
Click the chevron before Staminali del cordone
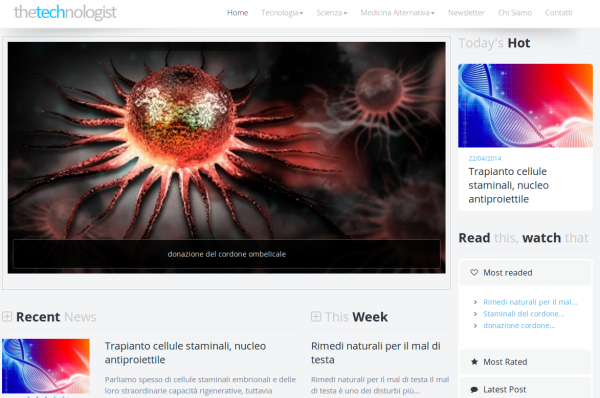(x=475, y=314)
